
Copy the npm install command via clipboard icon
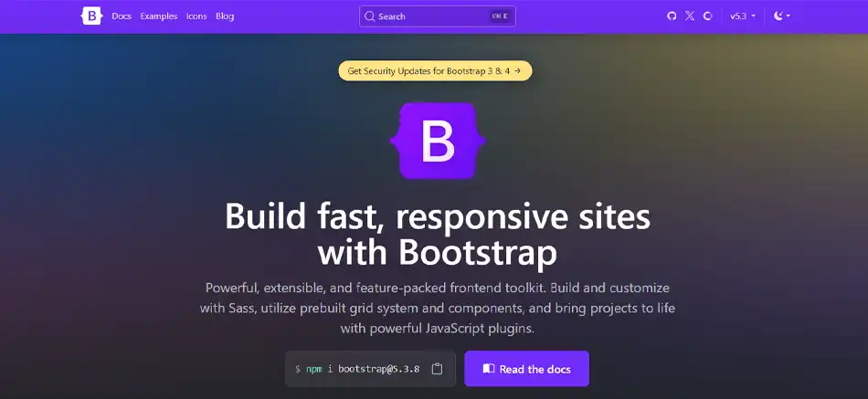437,369
